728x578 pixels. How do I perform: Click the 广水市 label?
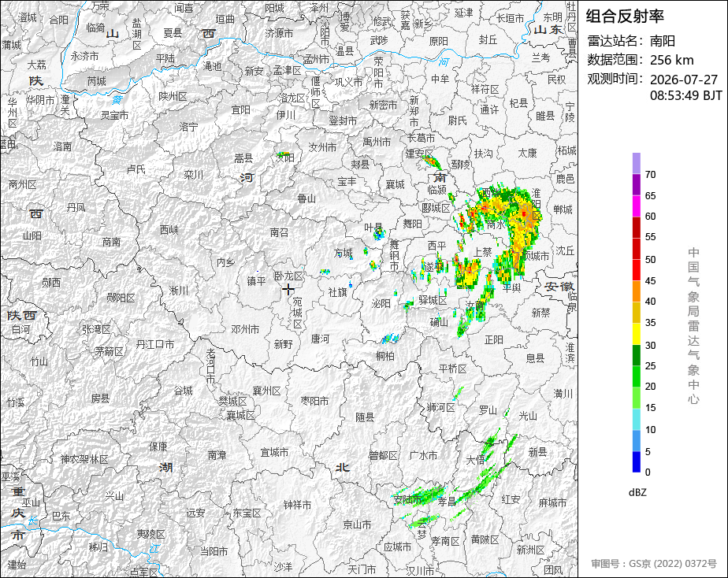[423, 455]
